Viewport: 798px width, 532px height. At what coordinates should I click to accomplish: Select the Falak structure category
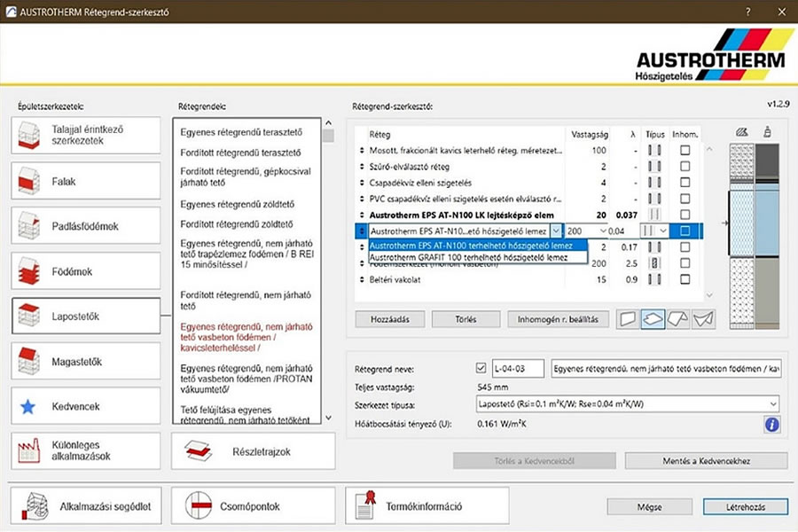click(85, 181)
